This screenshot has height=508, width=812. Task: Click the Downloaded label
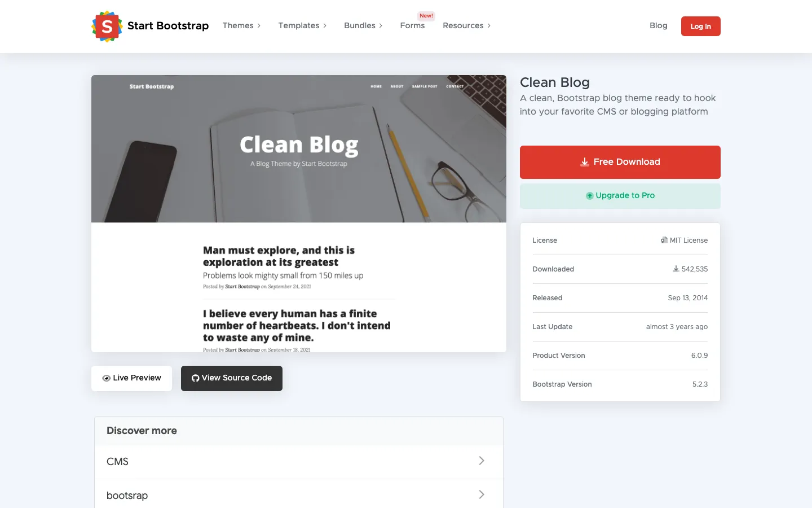click(553, 269)
